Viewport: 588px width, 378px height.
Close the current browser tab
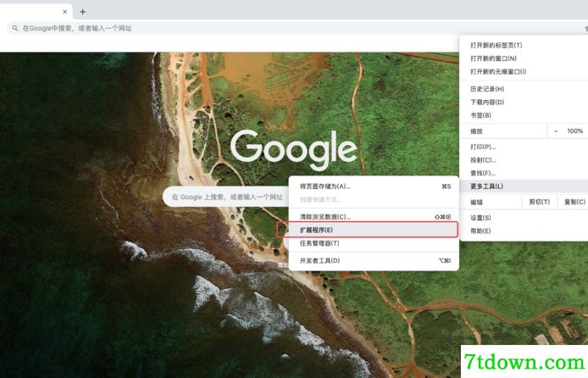point(64,12)
